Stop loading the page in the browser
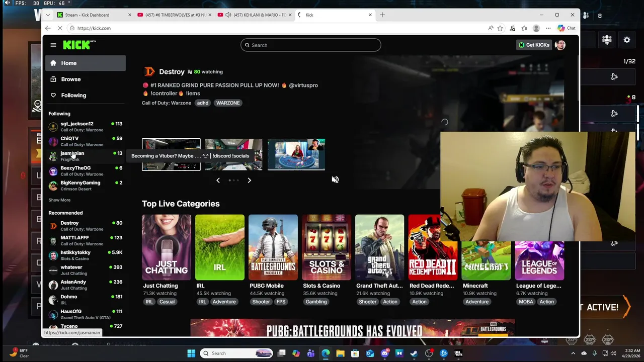Viewport: 644px width, 362px height. (x=59, y=28)
